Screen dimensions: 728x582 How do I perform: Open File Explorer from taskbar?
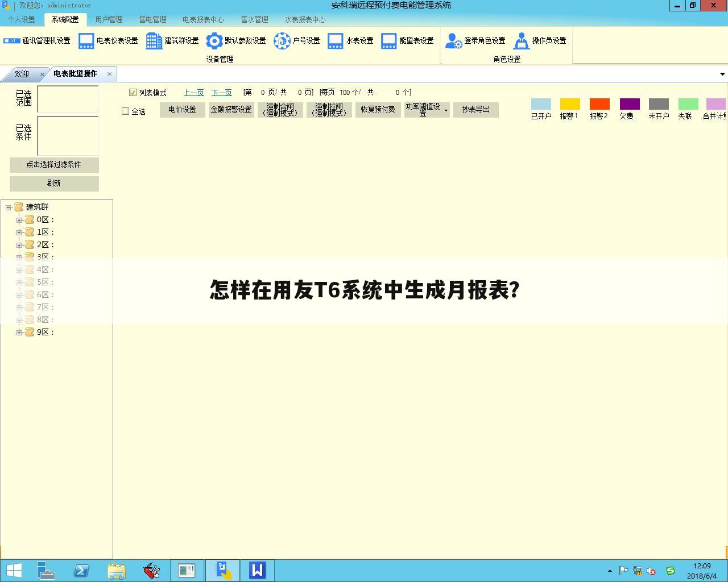pyautogui.click(x=117, y=570)
